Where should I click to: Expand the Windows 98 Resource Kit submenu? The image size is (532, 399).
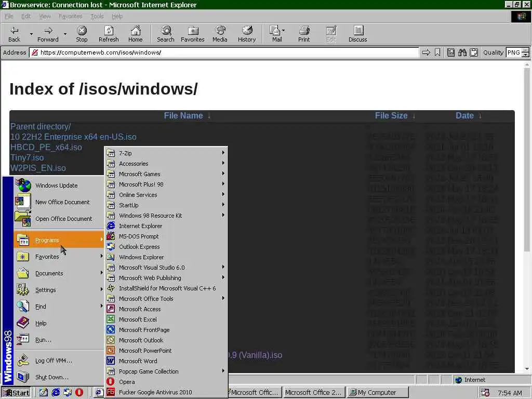pos(166,216)
